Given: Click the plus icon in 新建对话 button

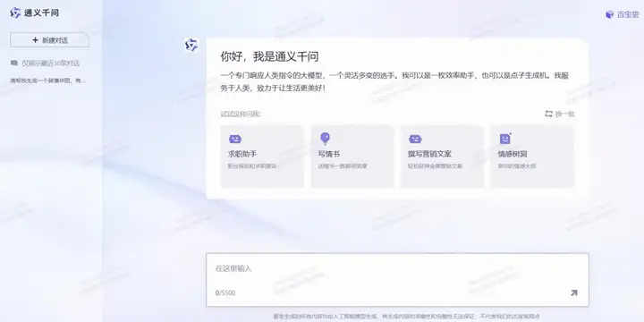Looking at the screenshot, I should (x=35, y=40).
